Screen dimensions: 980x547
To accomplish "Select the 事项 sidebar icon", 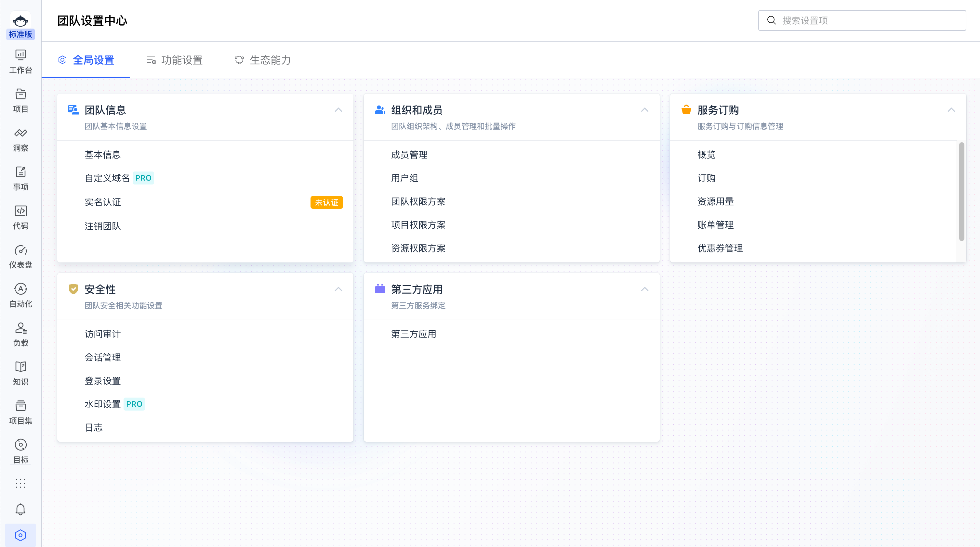I will 20,178.
